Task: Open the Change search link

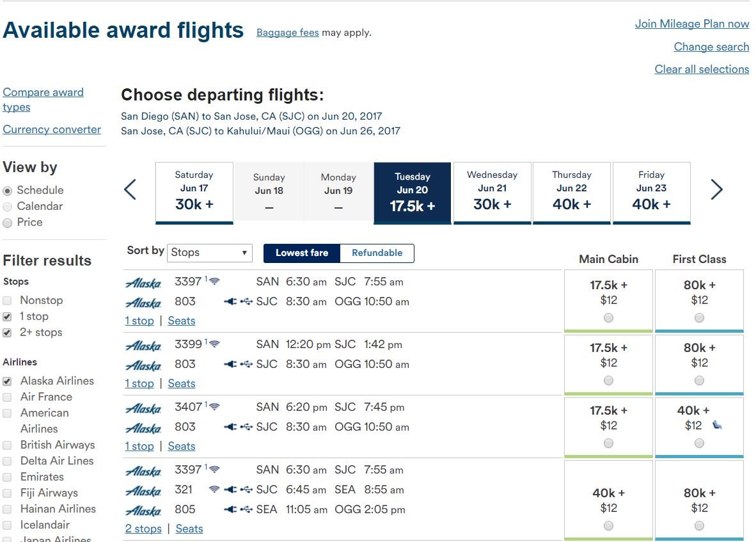Action: point(711,47)
